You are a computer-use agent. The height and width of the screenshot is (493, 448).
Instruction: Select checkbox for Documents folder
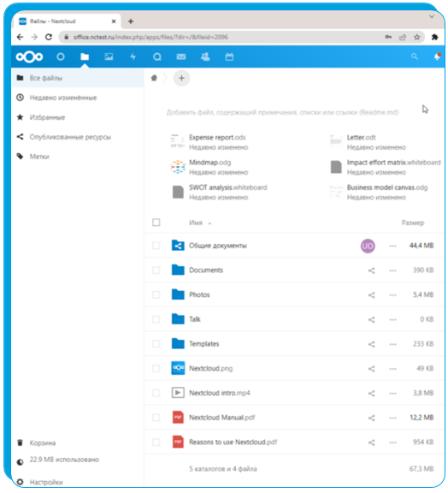[x=156, y=270]
